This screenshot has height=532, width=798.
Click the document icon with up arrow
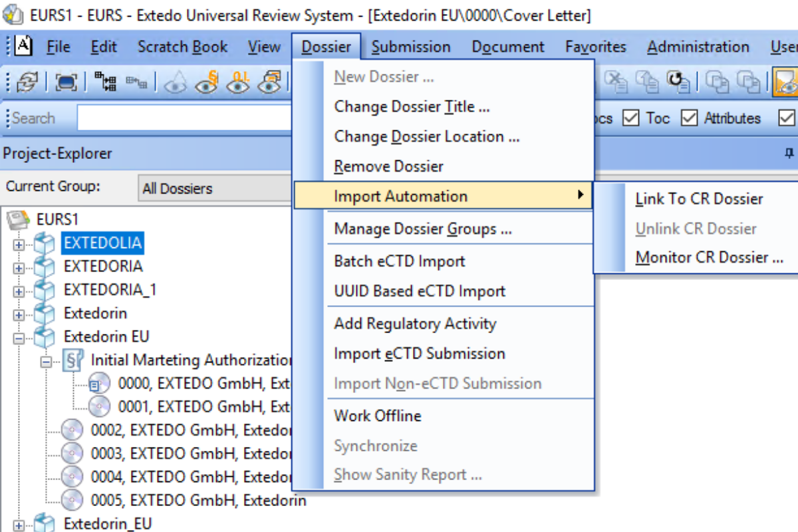coord(647,82)
